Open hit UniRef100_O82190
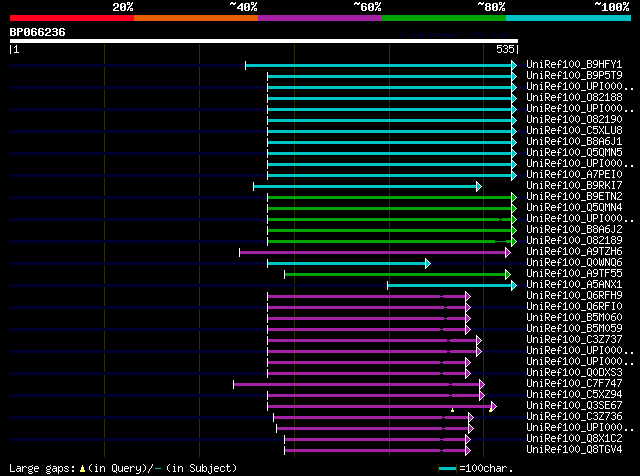The image size is (640, 476). click(x=574, y=120)
